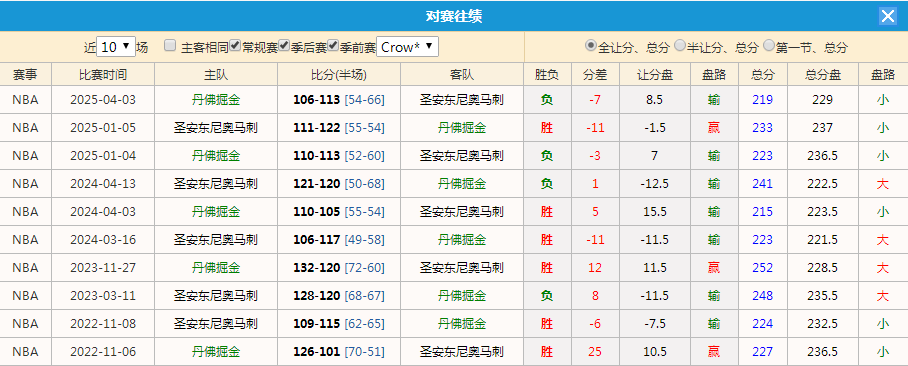Click total line value 221.5
This screenshot has height=366, width=908.
coord(822,240)
